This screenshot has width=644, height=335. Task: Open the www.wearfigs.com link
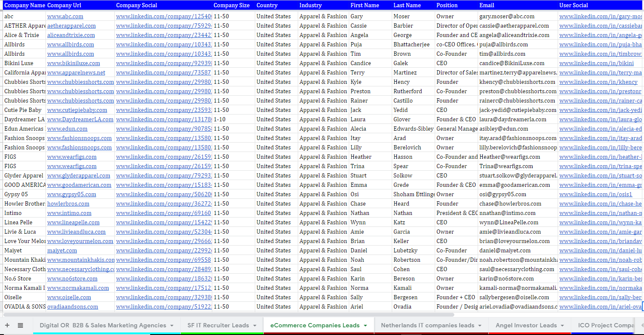(x=71, y=157)
